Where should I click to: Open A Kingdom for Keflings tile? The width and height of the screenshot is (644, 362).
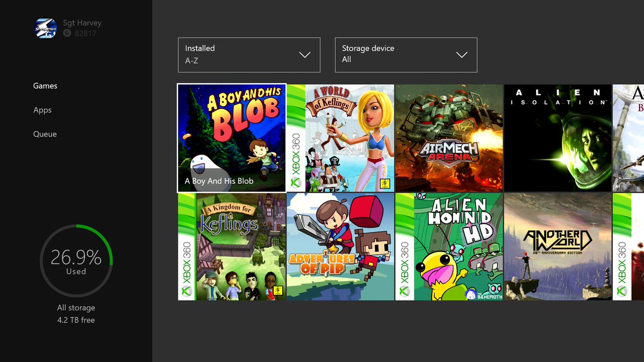point(232,247)
